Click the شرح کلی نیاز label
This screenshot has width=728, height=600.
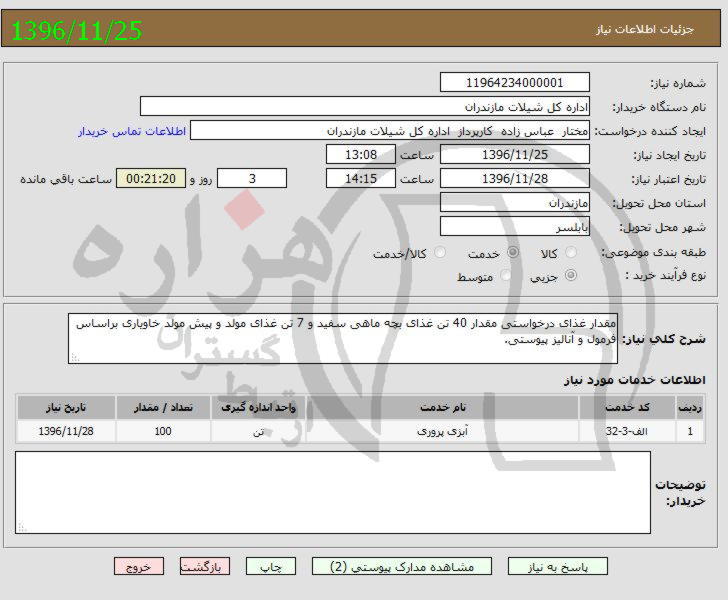coord(663,339)
